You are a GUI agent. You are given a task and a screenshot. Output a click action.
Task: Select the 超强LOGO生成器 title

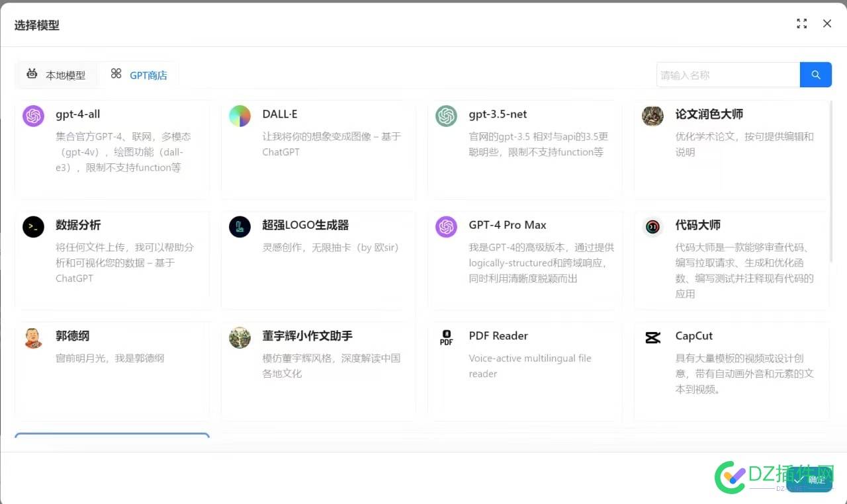[x=305, y=225]
